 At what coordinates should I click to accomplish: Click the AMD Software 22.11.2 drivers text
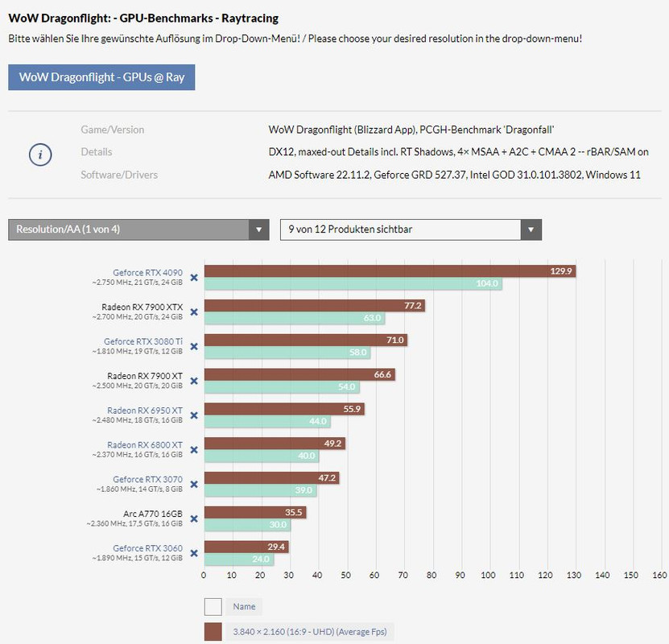[454, 175]
